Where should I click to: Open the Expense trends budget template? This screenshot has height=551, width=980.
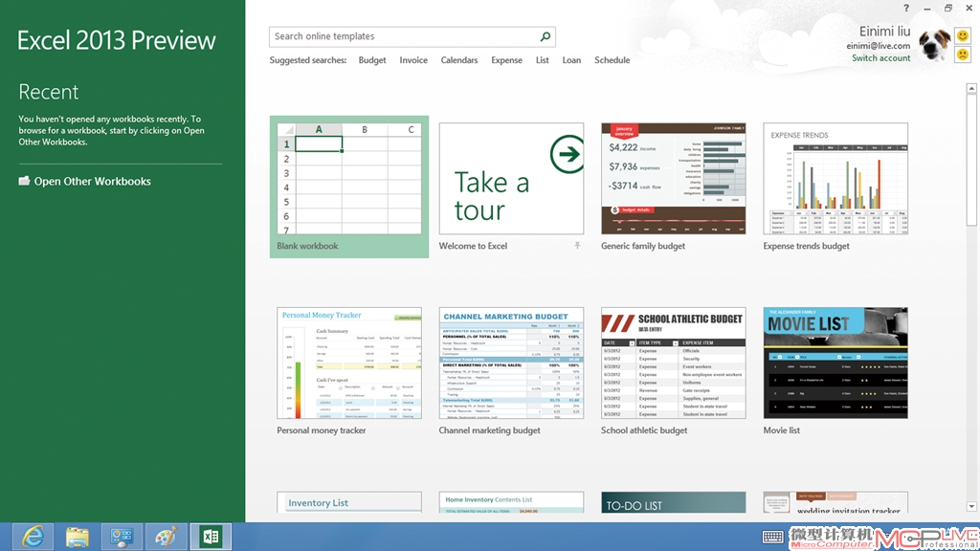pos(835,179)
